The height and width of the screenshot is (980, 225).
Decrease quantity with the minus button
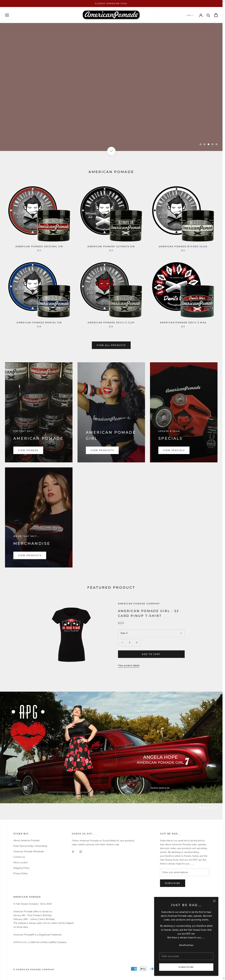point(122,643)
